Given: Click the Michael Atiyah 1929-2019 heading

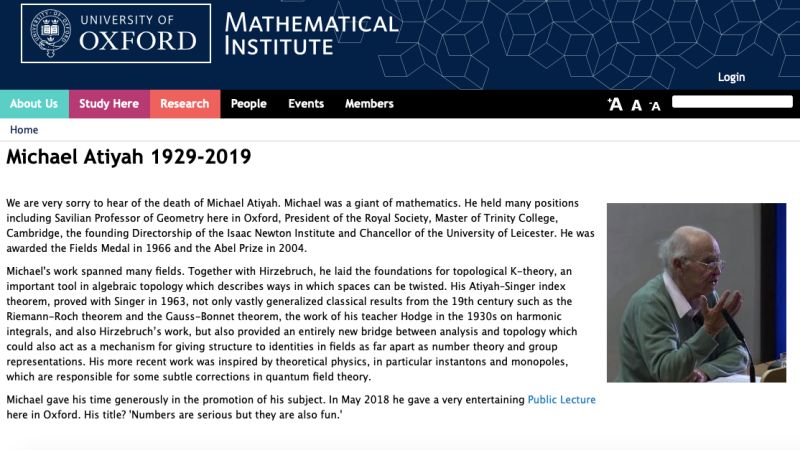Looking at the screenshot, I should 129,158.
